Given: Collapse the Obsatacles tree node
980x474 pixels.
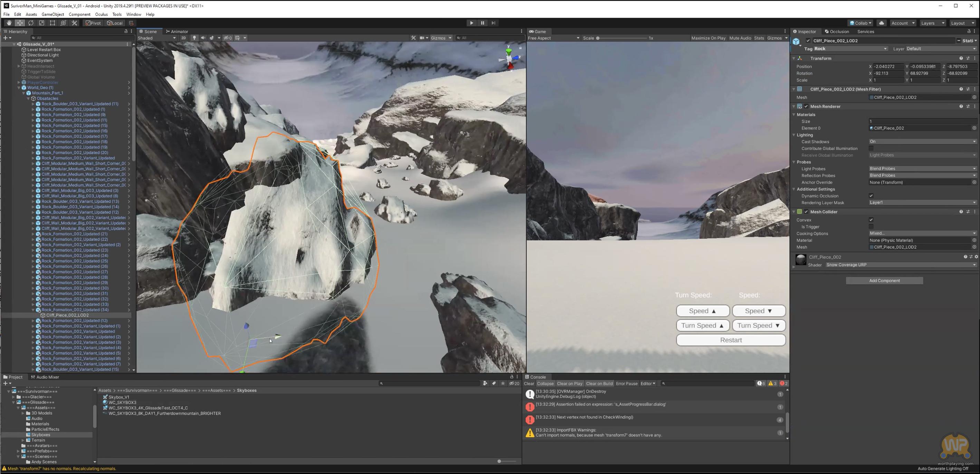Looking at the screenshot, I should [x=28, y=98].
